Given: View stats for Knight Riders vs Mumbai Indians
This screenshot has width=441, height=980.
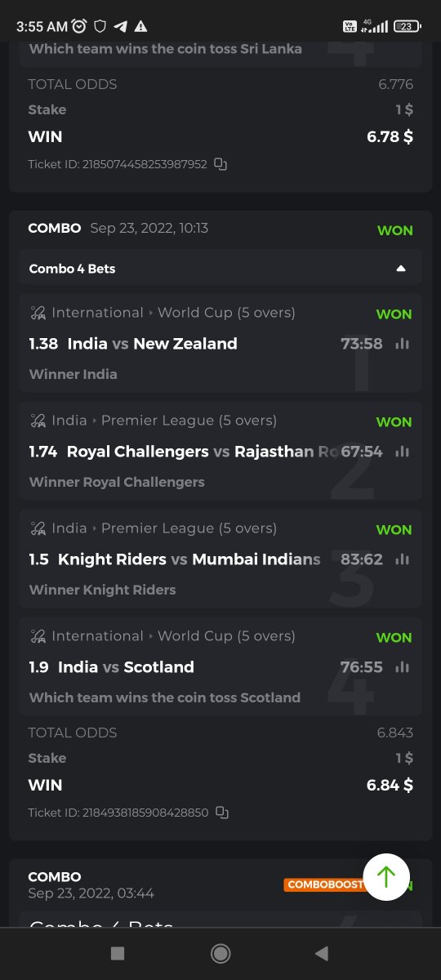Looking at the screenshot, I should (x=402, y=559).
